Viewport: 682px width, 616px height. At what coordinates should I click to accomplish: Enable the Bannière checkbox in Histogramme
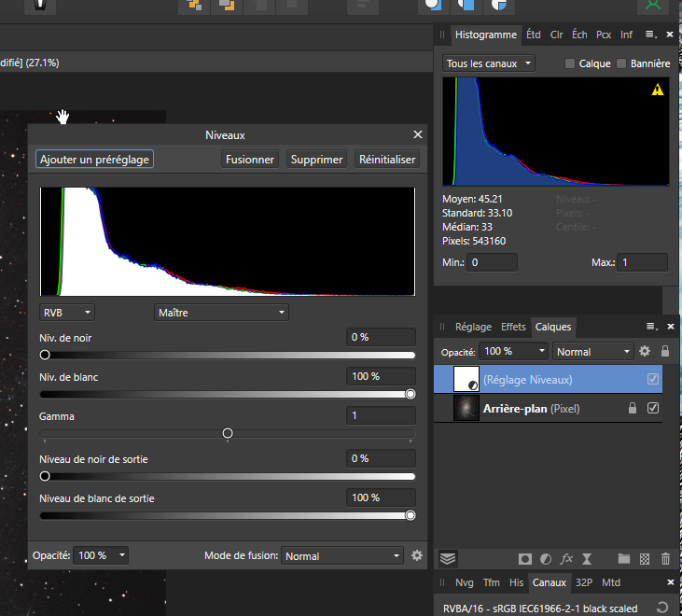coord(621,63)
